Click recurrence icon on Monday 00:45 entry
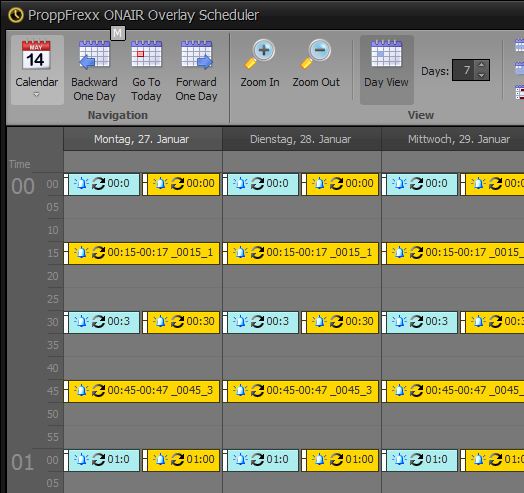 point(99,391)
